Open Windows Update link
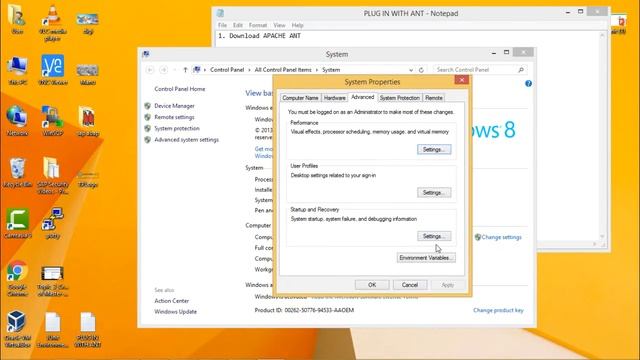 tap(176, 311)
